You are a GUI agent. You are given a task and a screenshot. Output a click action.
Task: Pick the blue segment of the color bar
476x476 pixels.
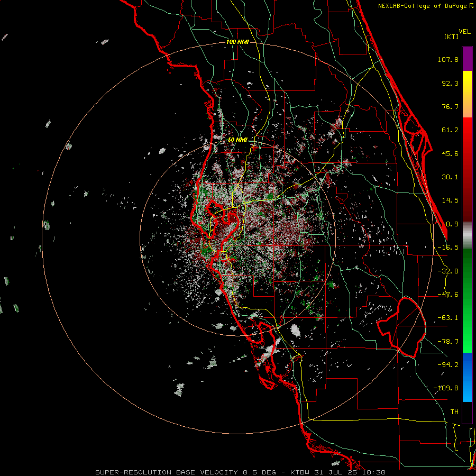467,377
